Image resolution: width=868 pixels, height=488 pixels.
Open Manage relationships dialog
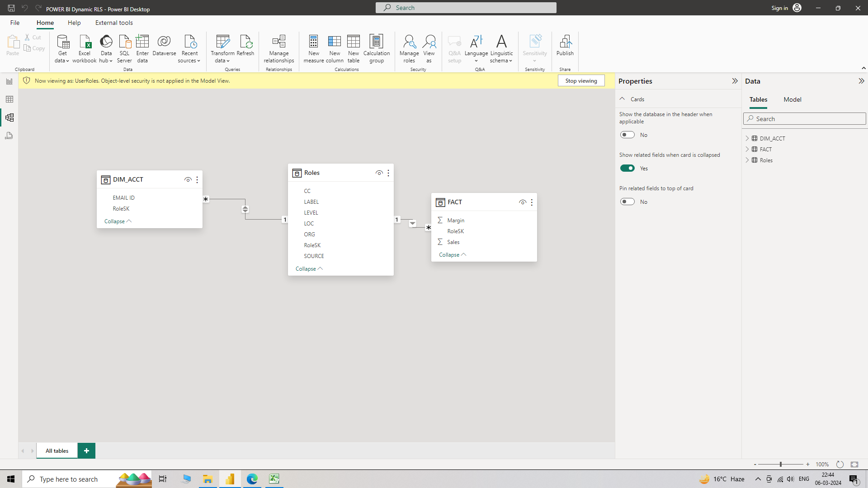coord(279,49)
